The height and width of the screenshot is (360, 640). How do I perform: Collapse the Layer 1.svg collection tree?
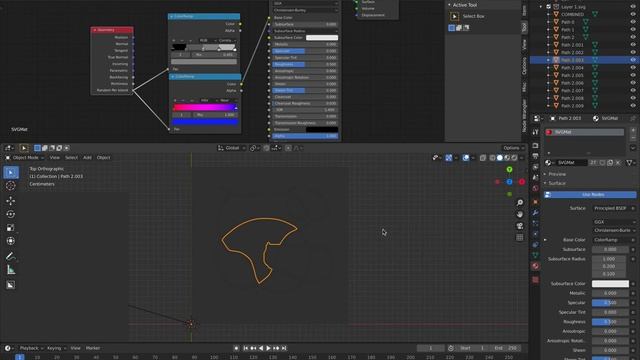coord(541,7)
